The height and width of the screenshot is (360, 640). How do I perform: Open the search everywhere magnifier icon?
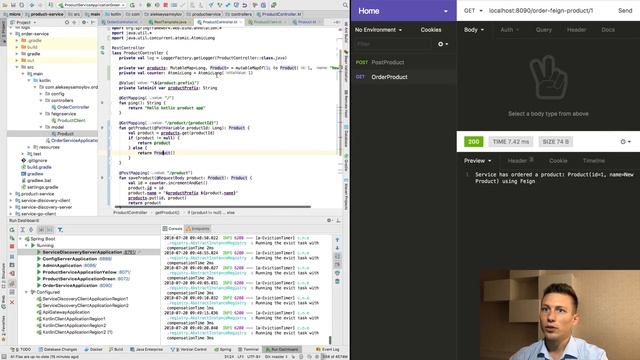345,5
